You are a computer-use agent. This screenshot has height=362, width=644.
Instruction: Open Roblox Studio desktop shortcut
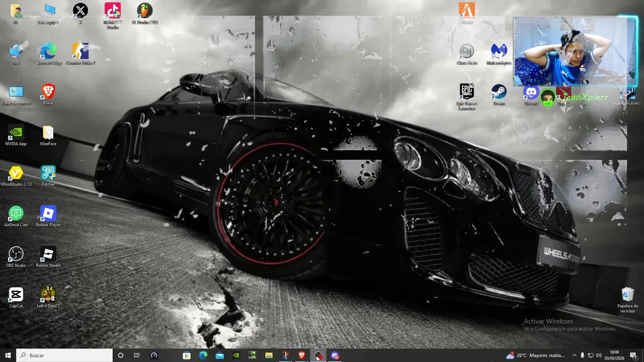tap(48, 257)
